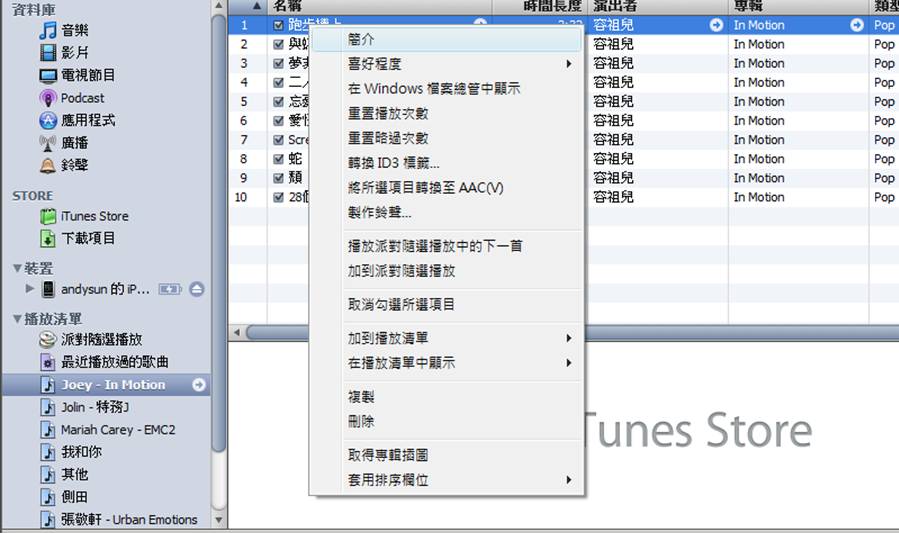The height and width of the screenshot is (533, 899).
Task: Click the album store arrow beside In Motion
Action: coord(857,25)
